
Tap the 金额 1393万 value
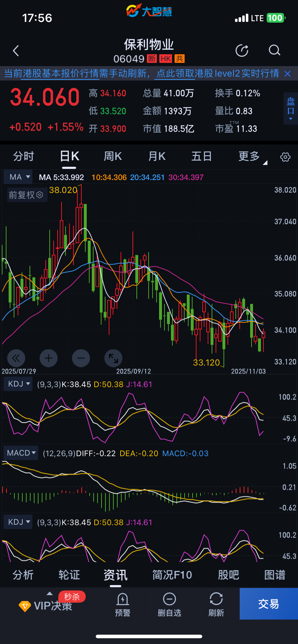[x=167, y=111]
